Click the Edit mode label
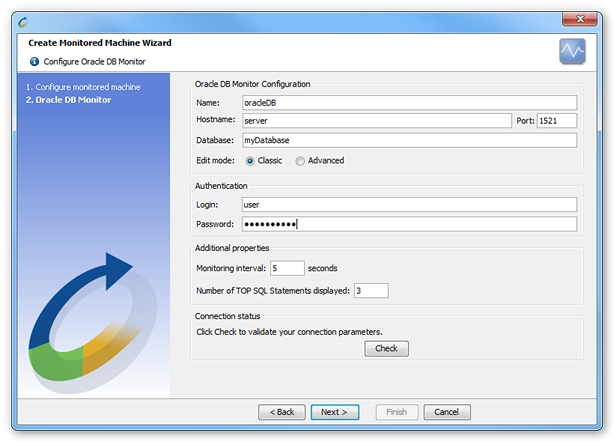This screenshot has width=614, height=442. click(215, 161)
